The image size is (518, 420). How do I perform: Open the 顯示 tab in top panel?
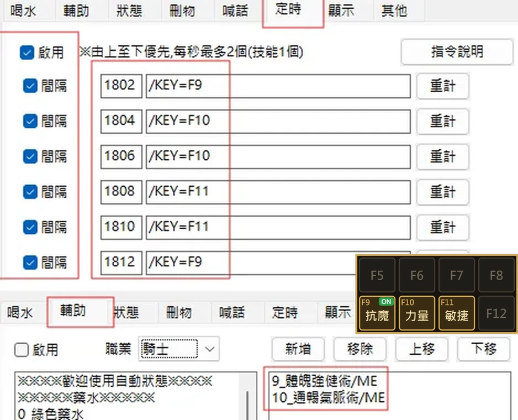click(341, 11)
